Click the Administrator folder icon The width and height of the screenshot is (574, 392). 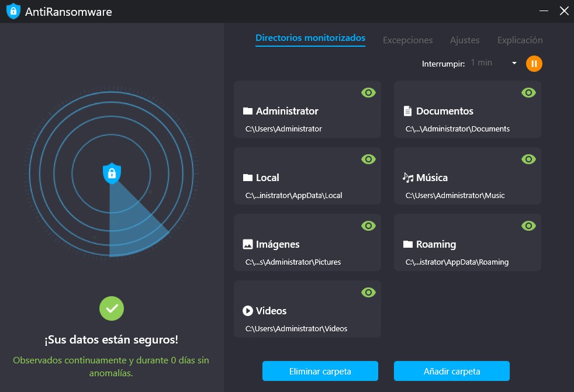click(248, 110)
